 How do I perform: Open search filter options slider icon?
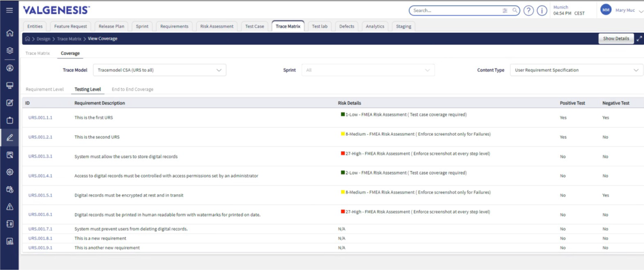click(505, 10)
